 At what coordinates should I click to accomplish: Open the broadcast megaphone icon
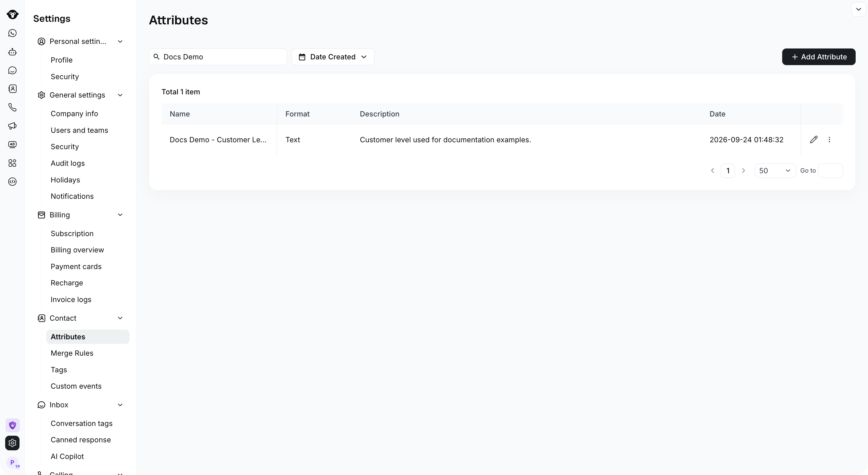[12, 126]
